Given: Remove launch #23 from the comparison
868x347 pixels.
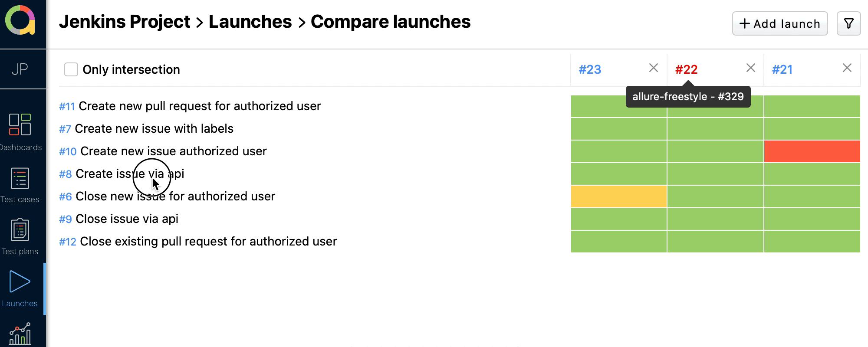Looking at the screenshot, I should click(x=654, y=68).
